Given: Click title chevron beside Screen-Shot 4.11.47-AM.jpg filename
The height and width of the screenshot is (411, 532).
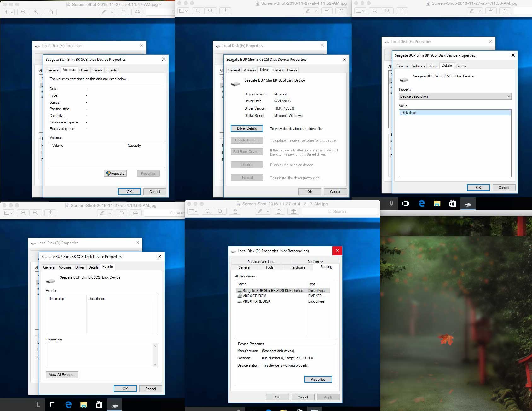Looking at the screenshot, I should tap(160, 4).
